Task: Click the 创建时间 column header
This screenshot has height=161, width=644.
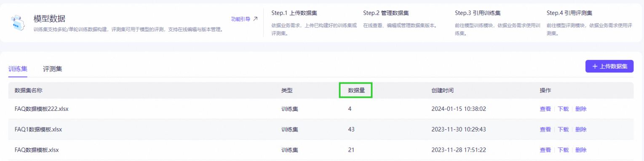Action: 443,91
